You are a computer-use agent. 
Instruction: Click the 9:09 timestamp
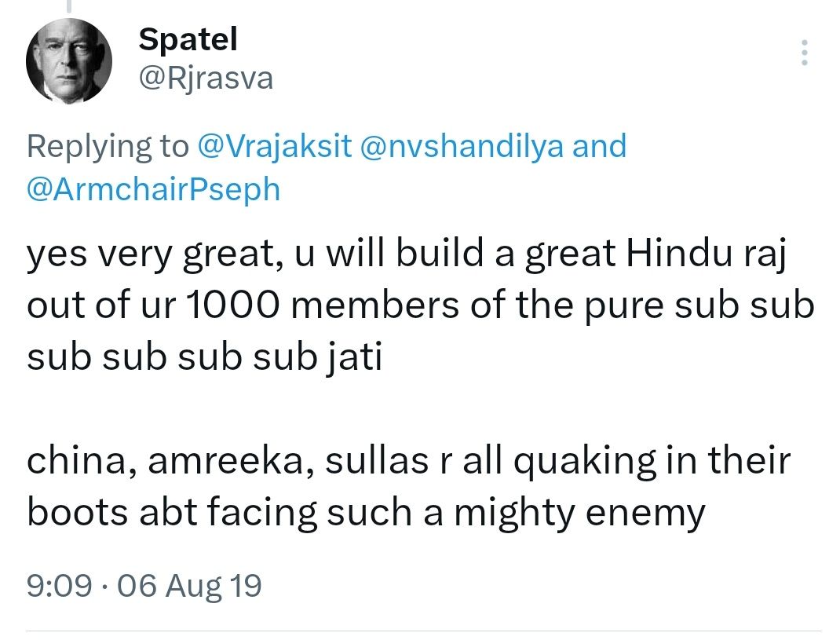[x=60, y=585]
